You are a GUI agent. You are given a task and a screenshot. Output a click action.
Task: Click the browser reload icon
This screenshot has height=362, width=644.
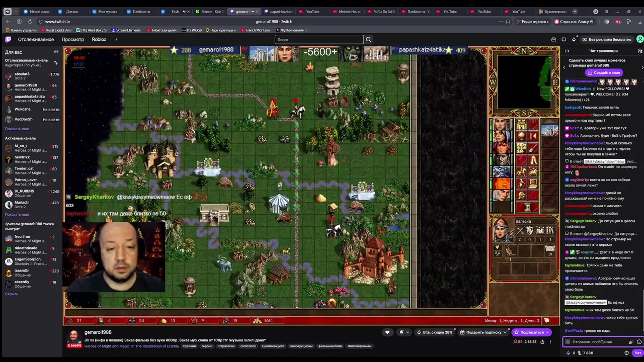30,22
